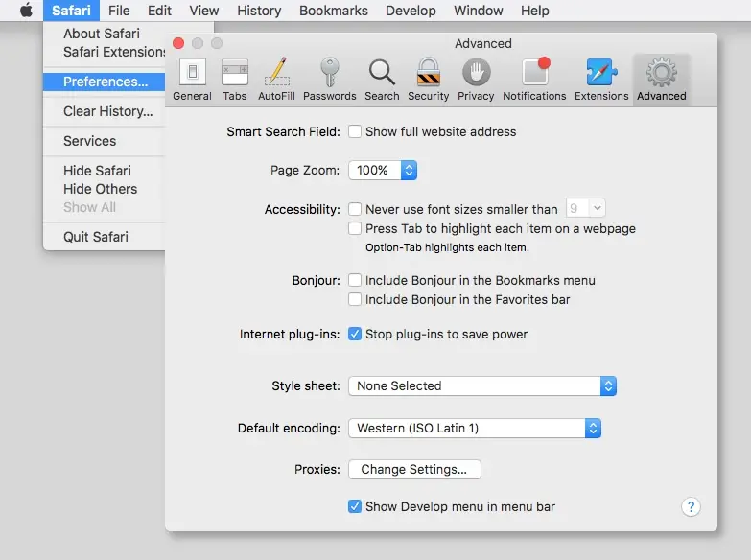751x560 pixels.
Task: Open the File menu
Action: coord(119,10)
